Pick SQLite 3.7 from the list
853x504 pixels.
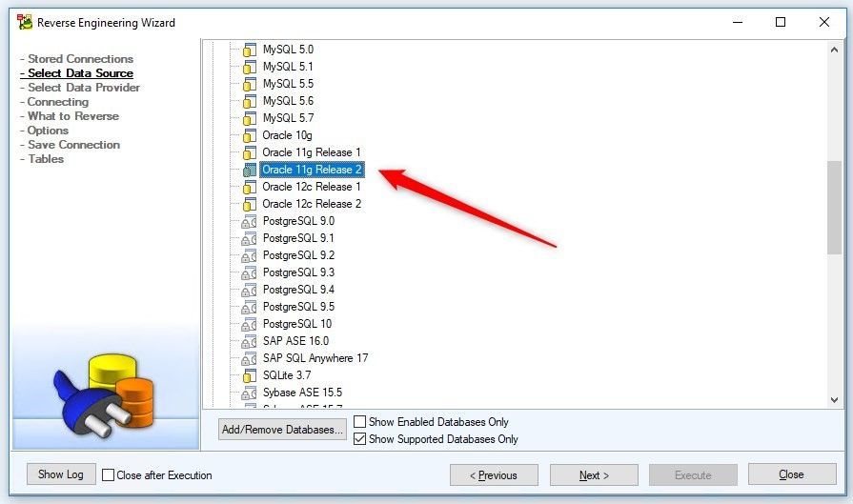pyautogui.click(x=287, y=375)
